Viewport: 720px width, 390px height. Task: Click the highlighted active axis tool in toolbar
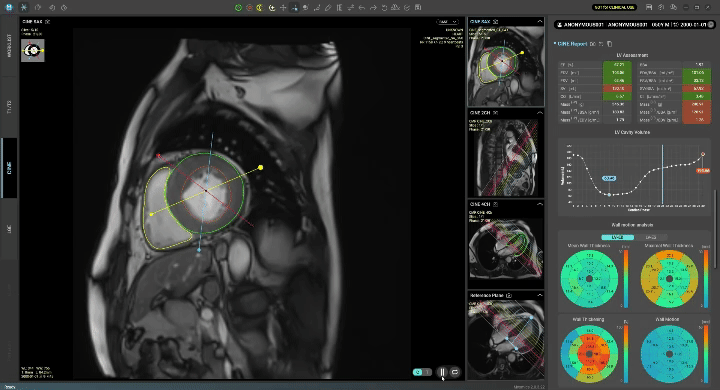294,7
